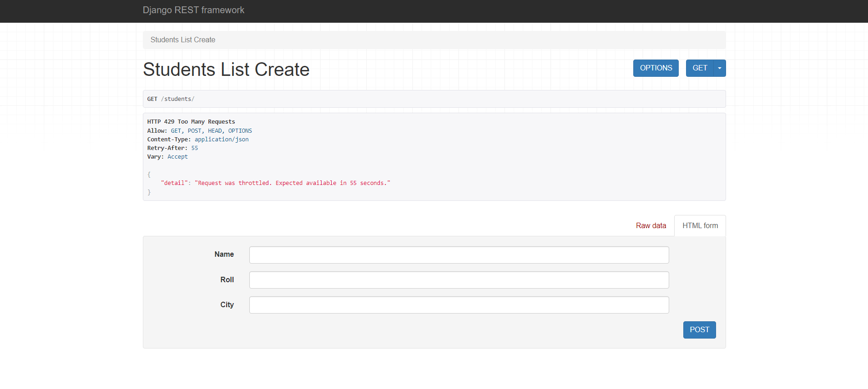The height and width of the screenshot is (389, 868).
Task: Click the GET /students/ request line
Action: 171,99
